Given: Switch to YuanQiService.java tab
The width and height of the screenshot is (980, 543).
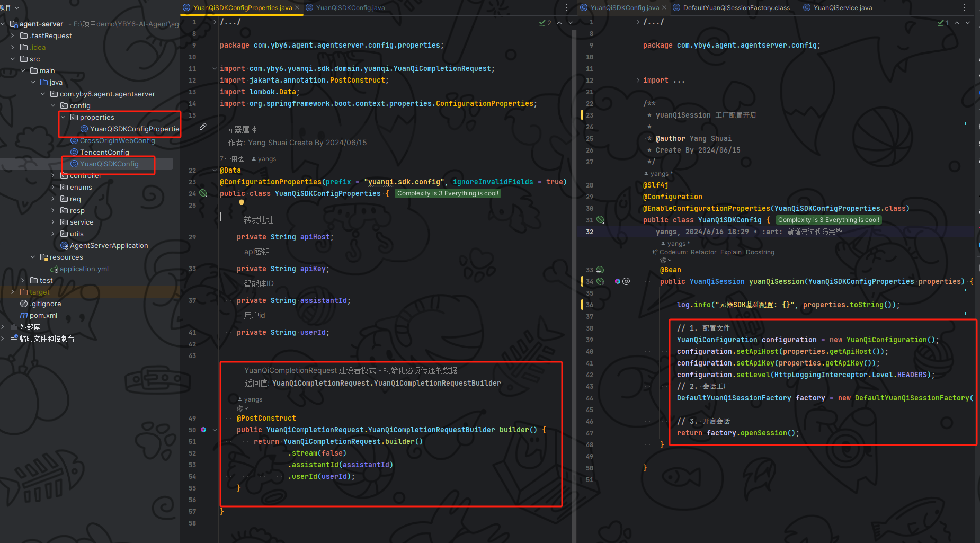Looking at the screenshot, I should tap(838, 7).
